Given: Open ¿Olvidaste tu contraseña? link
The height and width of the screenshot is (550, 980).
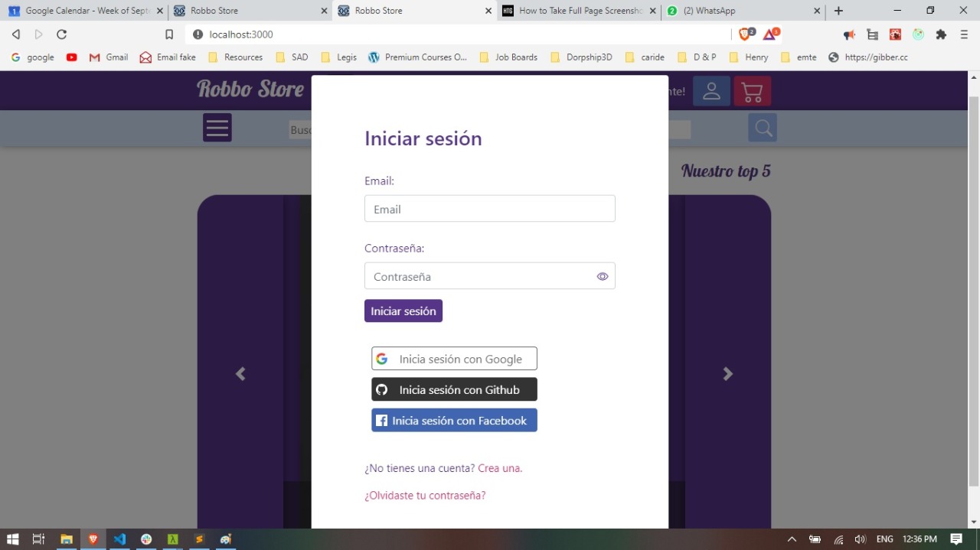Looking at the screenshot, I should tap(425, 495).
